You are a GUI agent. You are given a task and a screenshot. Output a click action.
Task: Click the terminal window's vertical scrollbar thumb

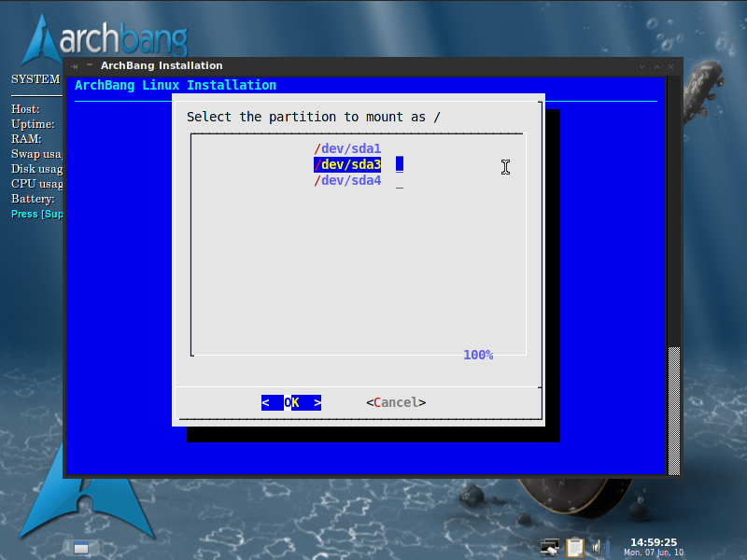click(x=673, y=411)
